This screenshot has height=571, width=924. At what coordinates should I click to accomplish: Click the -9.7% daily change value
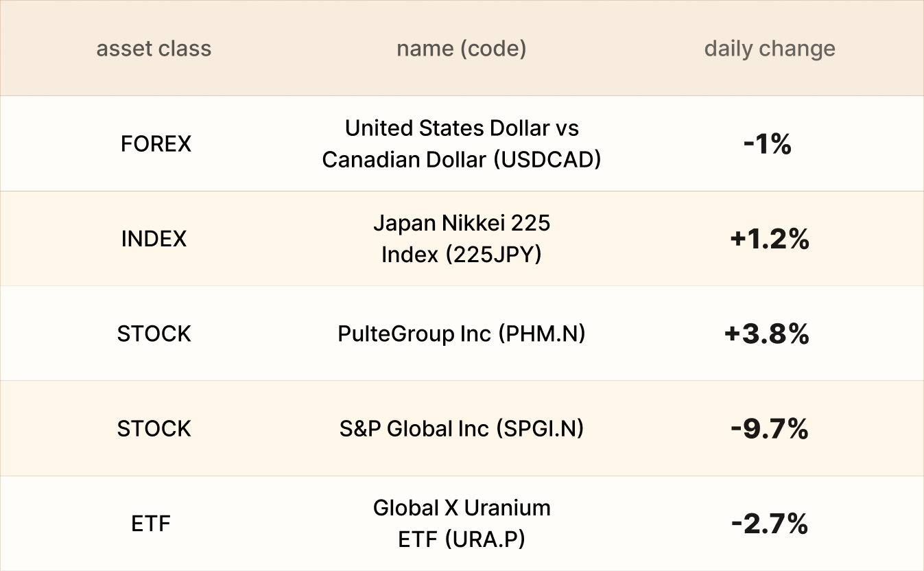click(x=770, y=429)
